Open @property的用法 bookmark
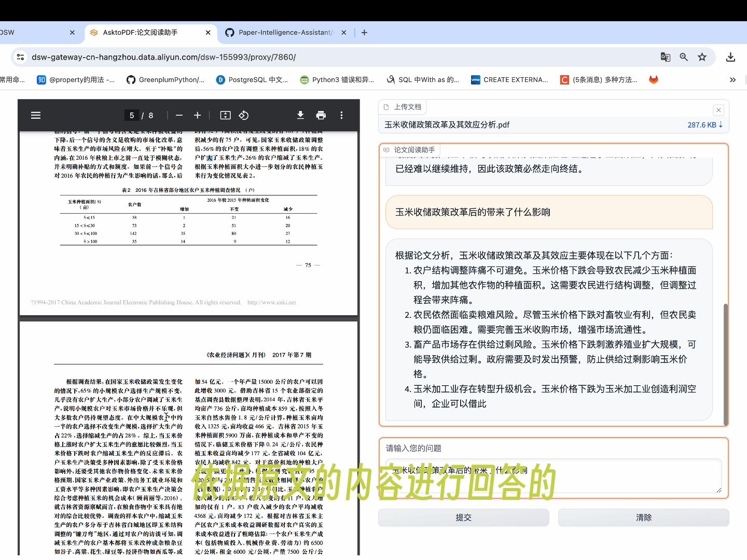 [76, 79]
